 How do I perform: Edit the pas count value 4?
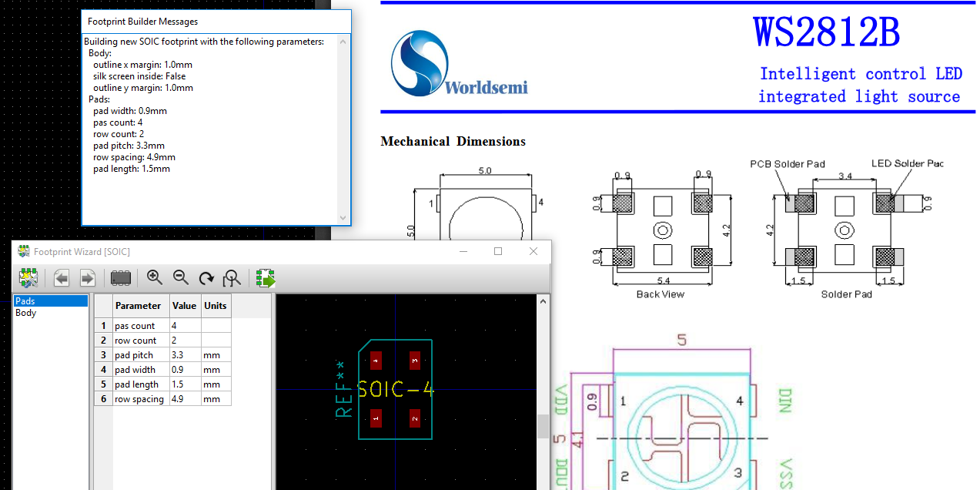(185, 326)
